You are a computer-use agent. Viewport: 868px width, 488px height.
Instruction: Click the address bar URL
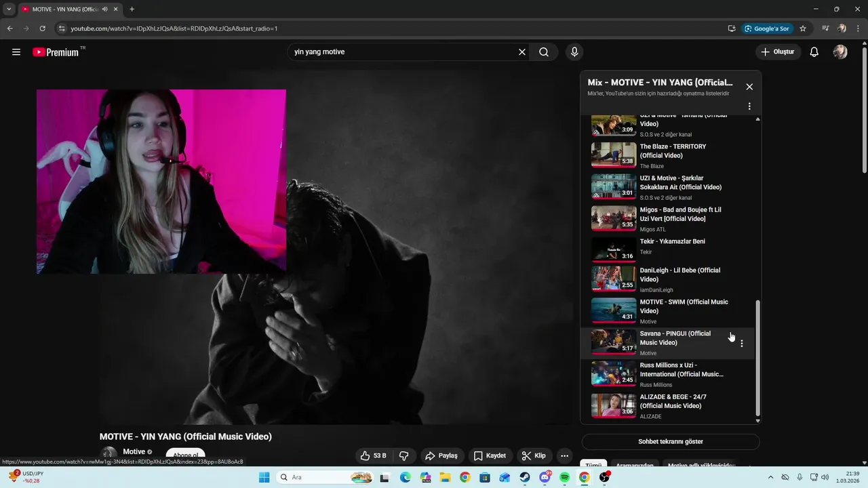(x=174, y=28)
